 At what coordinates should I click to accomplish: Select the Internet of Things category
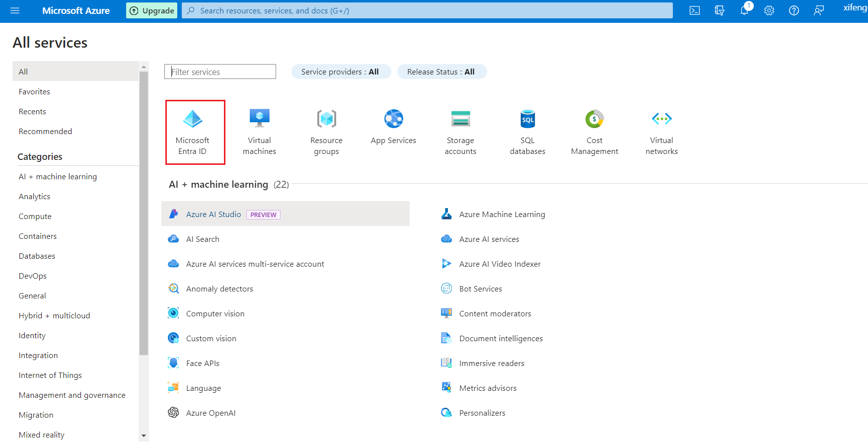(50, 375)
